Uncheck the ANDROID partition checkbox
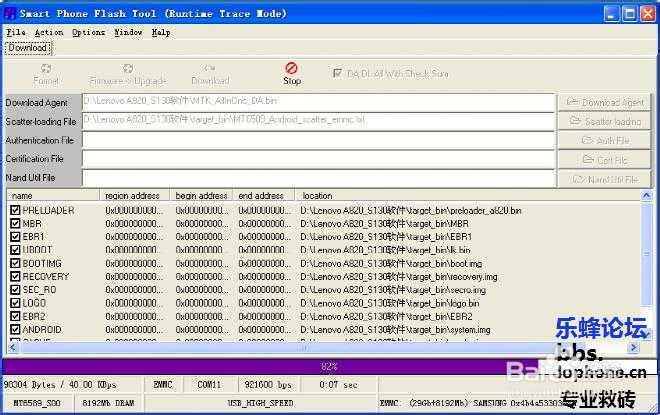The width and height of the screenshot is (660, 415). 15,330
